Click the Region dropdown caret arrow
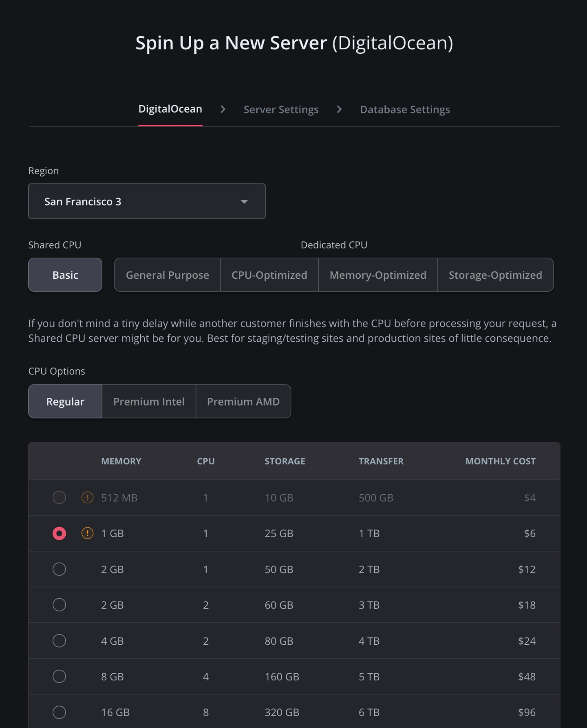 244,202
